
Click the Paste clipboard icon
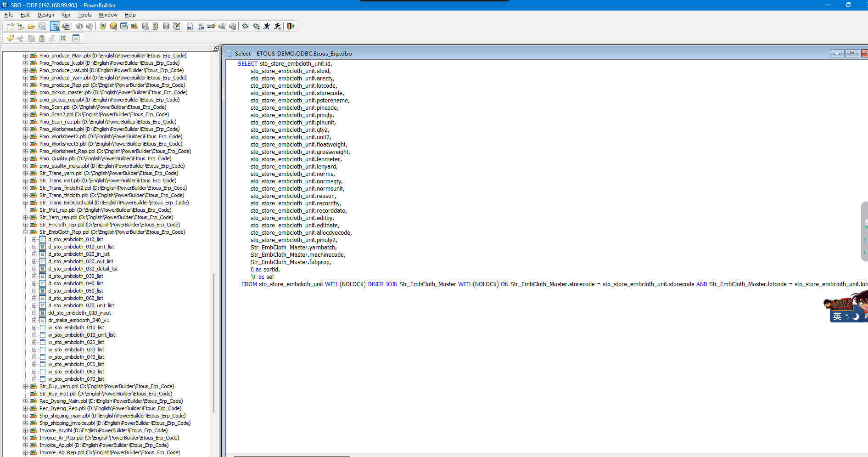(x=42, y=38)
